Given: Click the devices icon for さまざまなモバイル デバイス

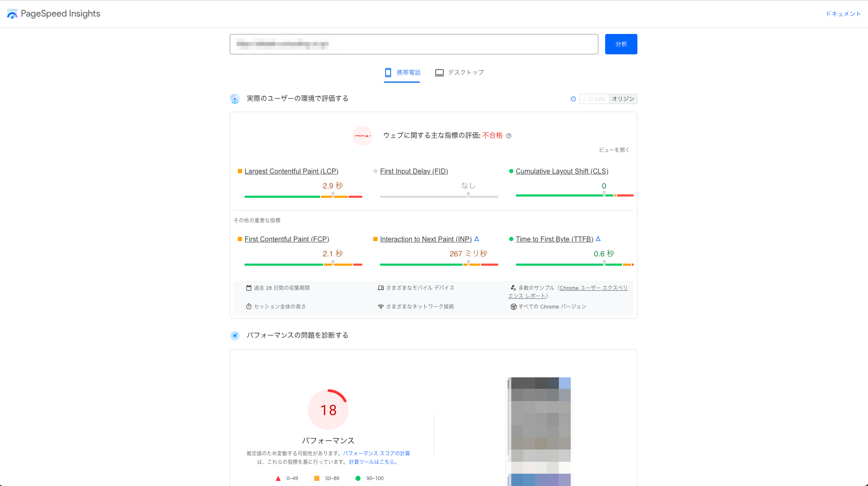Looking at the screenshot, I should click(381, 288).
